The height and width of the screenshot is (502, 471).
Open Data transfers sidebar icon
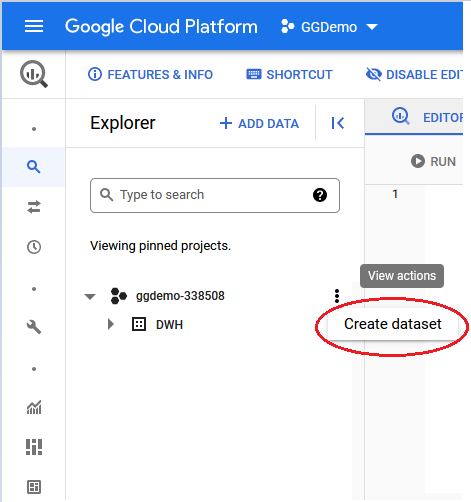[34, 207]
